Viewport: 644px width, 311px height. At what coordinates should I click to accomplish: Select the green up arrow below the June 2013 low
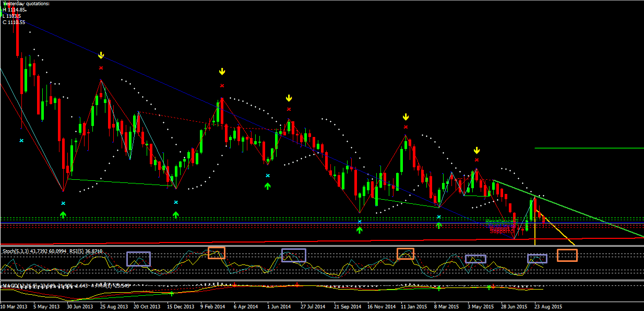tap(63, 214)
